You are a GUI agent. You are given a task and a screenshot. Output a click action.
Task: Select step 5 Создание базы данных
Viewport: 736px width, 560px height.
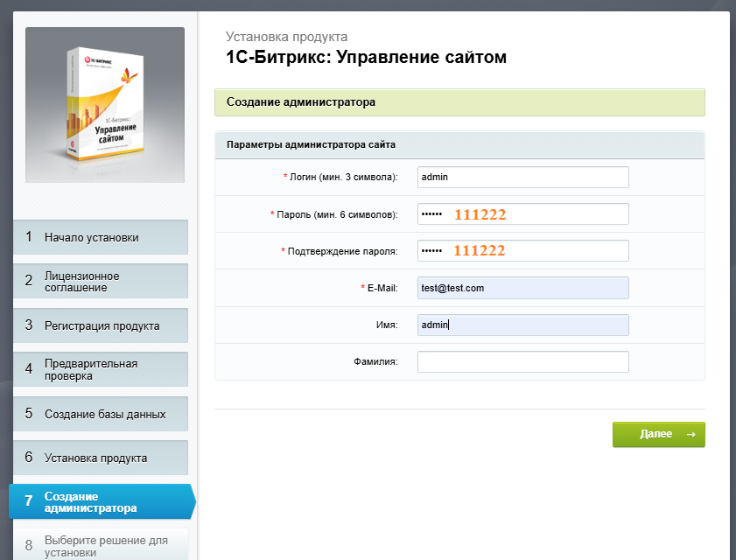click(101, 414)
